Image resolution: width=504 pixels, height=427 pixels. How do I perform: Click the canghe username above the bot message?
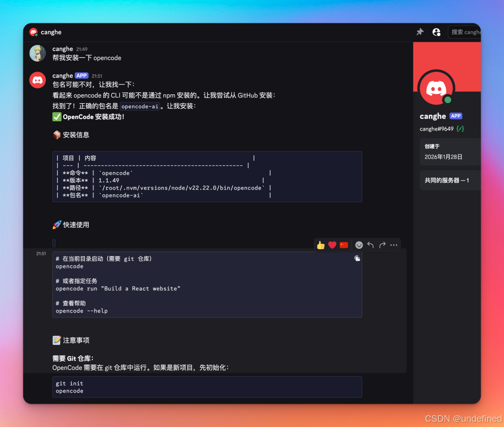[x=63, y=75]
